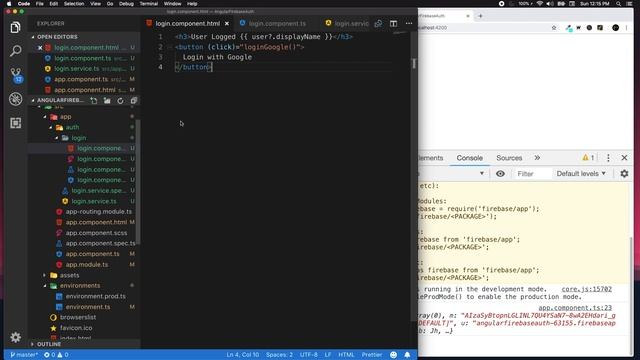
Task: Show more DevTools tabs chevron
Action: coord(537,158)
